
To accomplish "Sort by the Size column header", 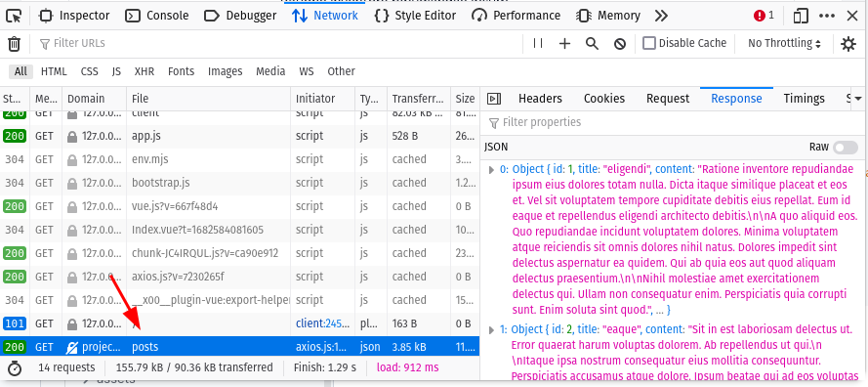I will pyautogui.click(x=465, y=99).
